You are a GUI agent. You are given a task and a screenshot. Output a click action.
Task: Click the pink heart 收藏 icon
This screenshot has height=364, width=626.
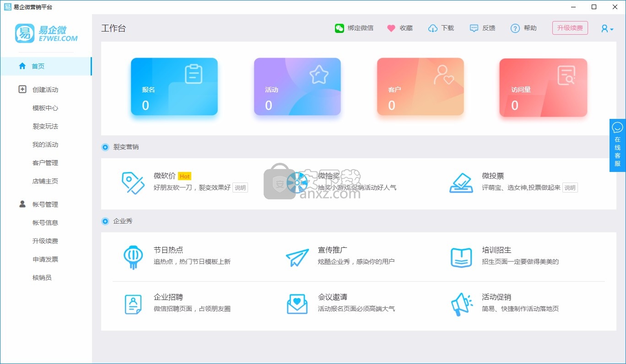coord(391,28)
